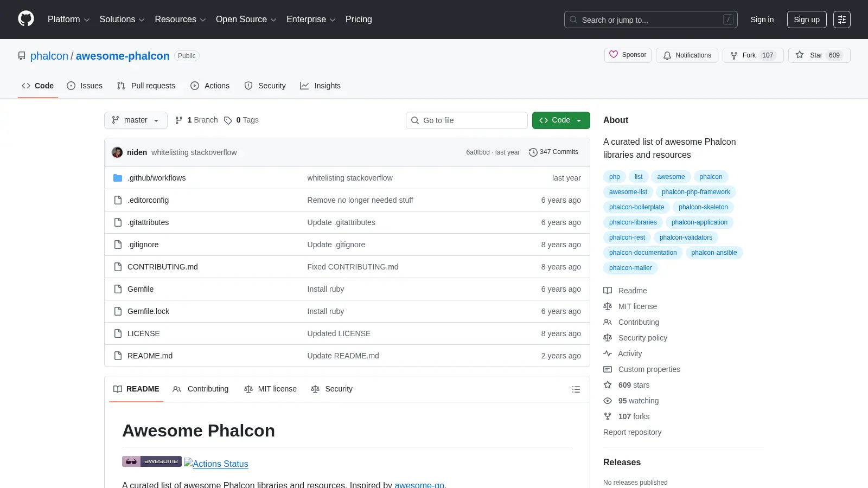Click the scale icon next to MIT license
The width and height of the screenshot is (868, 488).
point(608,306)
